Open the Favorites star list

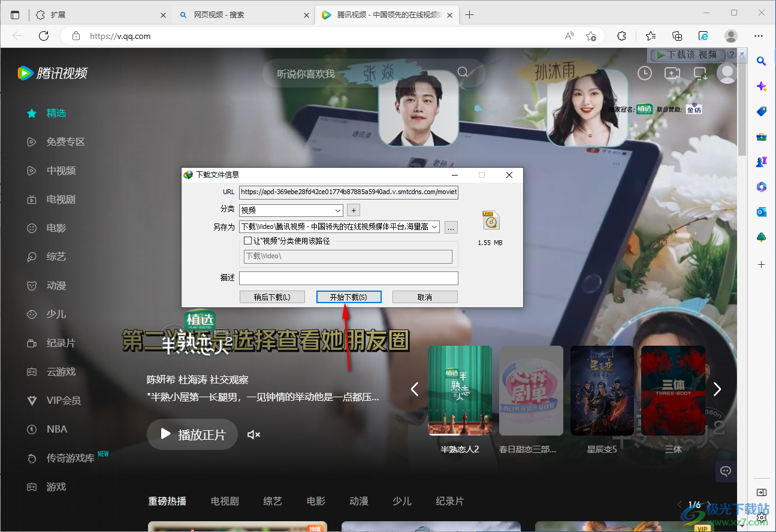coord(651,36)
